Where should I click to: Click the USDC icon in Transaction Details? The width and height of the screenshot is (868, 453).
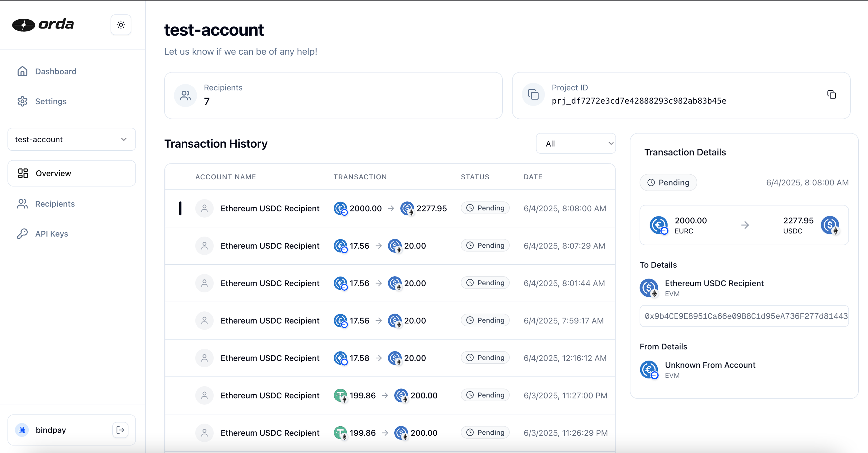tap(830, 225)
